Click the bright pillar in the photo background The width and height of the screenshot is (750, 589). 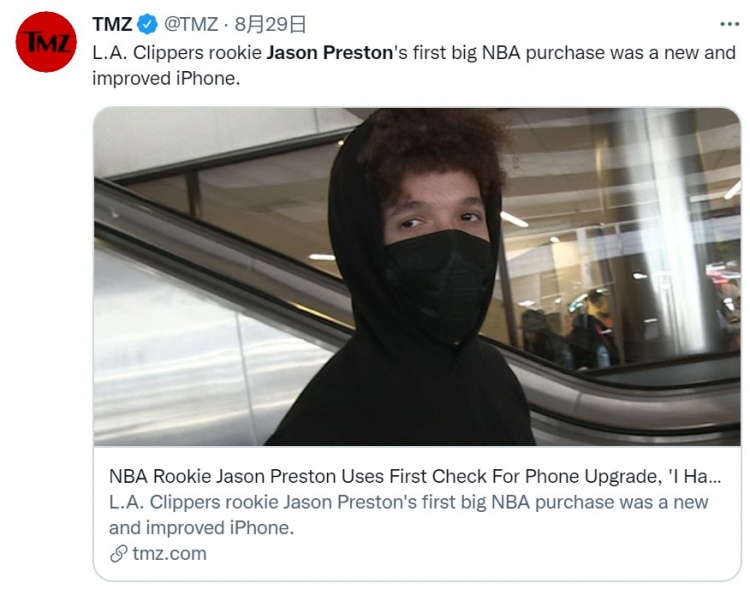pos(672,230)
